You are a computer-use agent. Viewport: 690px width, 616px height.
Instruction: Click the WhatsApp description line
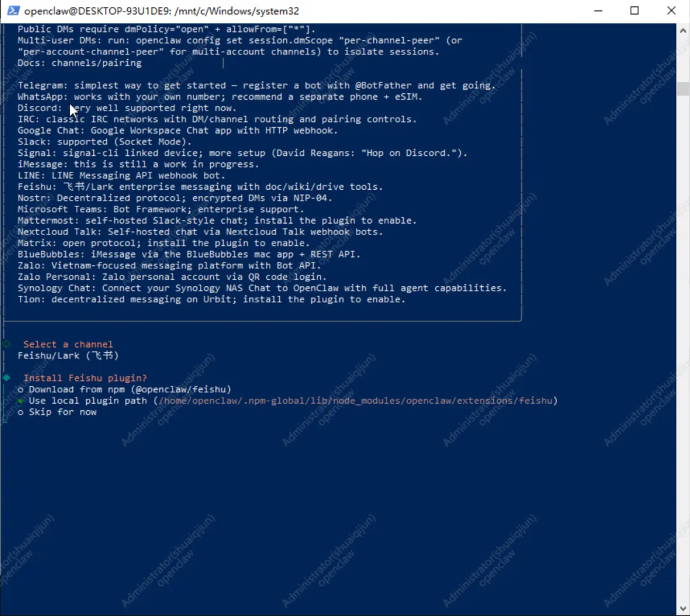[x=220, y=96]
